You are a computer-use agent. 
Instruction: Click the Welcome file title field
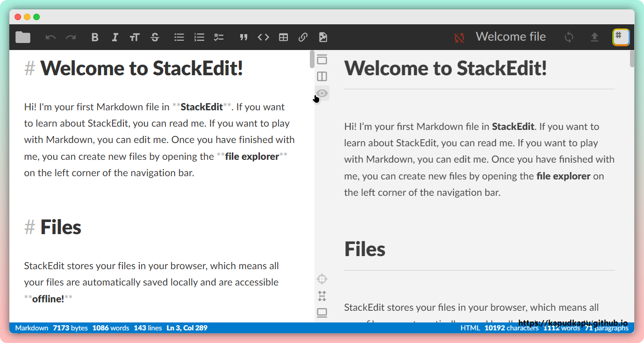tap(510, 37)
